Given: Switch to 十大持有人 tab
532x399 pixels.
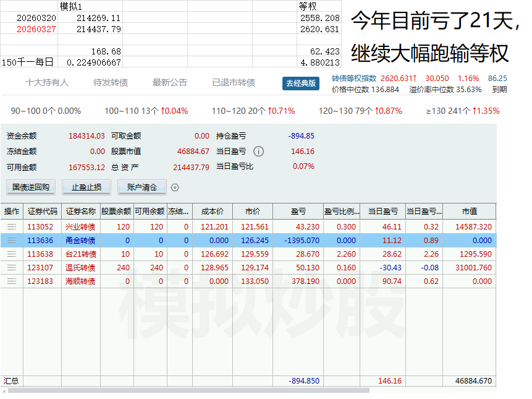Looking at the screenshot, I should tap(47, 83).
